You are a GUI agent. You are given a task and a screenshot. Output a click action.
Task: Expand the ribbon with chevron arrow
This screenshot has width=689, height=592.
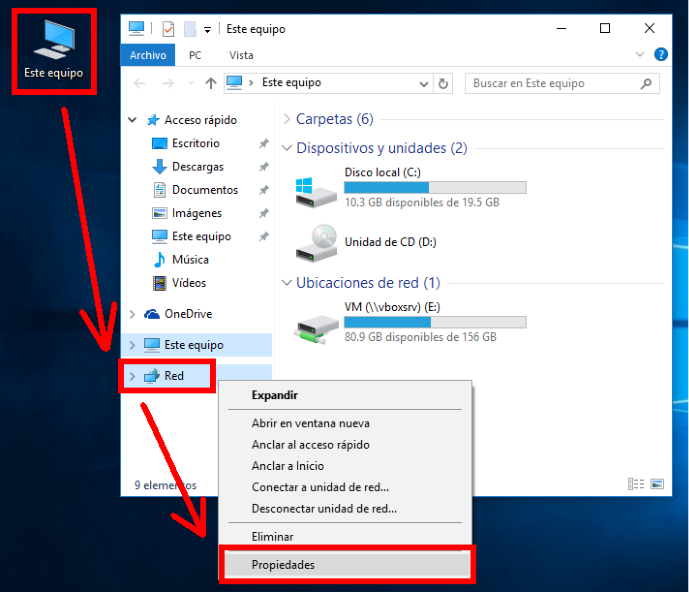pos(640,54)
